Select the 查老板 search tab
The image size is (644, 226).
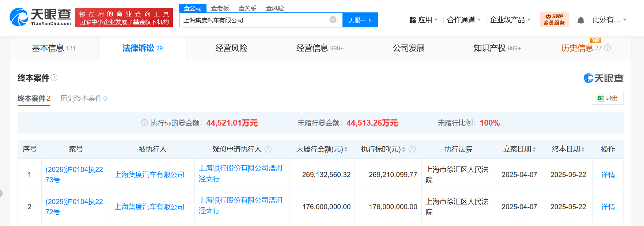point(220,8)
